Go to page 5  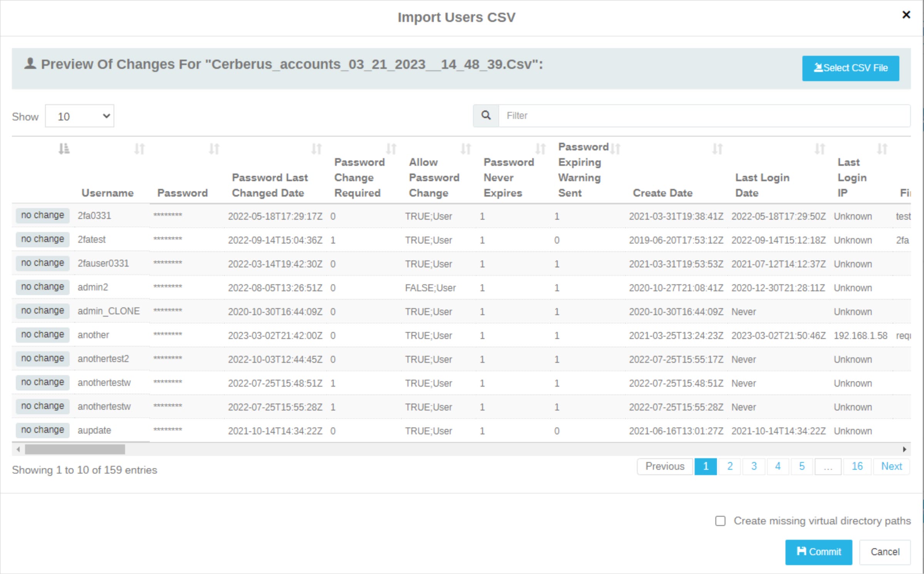(x=802, y=466)
